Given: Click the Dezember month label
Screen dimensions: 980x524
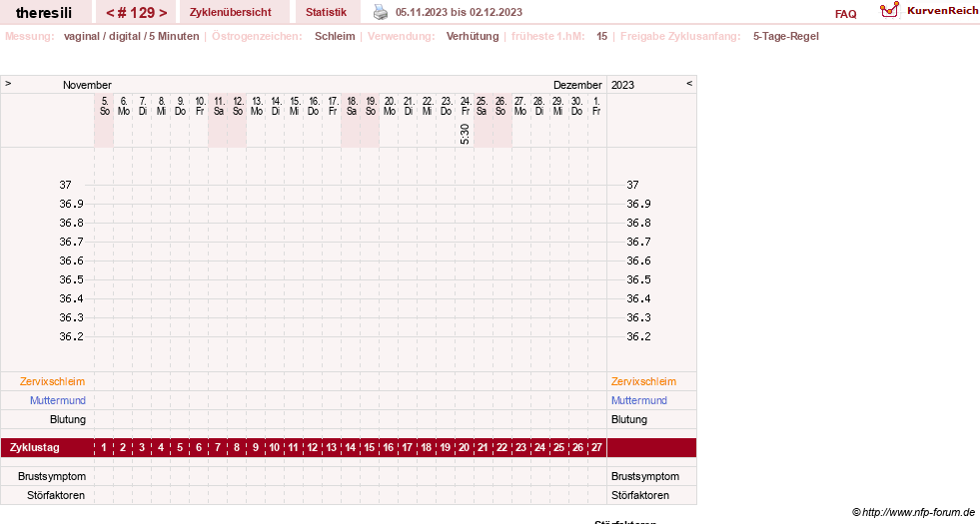Looking at the screenshot, I should 577,85.
